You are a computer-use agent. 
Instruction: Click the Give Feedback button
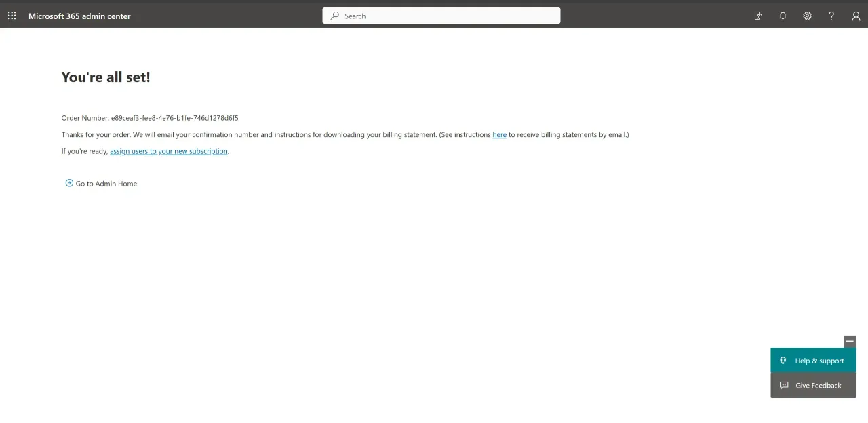pos(813,385)
